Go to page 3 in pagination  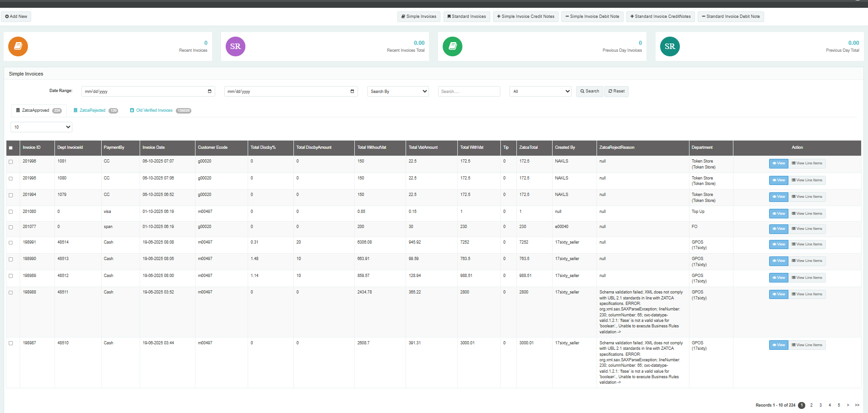click(820, 405)
